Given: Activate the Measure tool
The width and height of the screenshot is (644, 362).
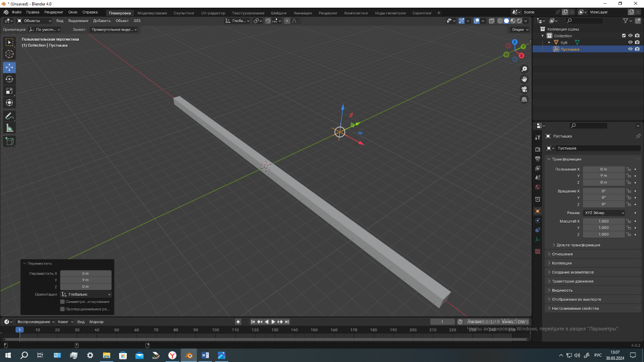Looking at the screenshot, I should click(9, 128).
